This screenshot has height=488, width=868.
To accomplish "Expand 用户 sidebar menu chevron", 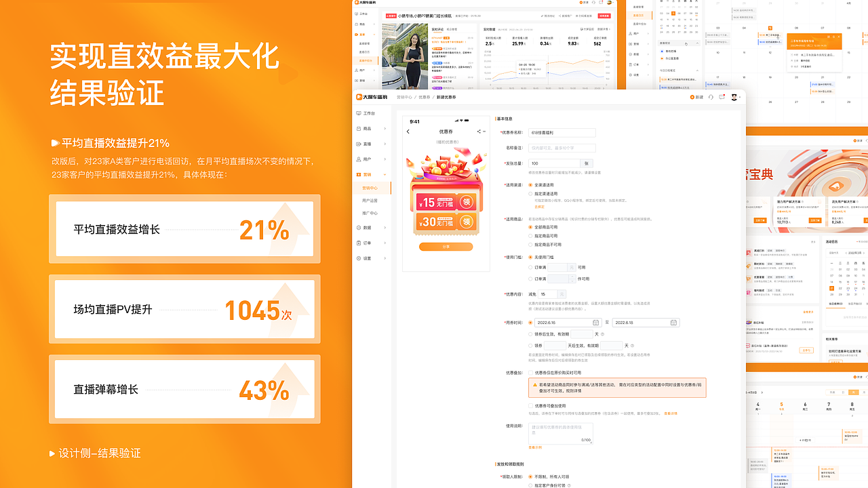I will [385, 159].
